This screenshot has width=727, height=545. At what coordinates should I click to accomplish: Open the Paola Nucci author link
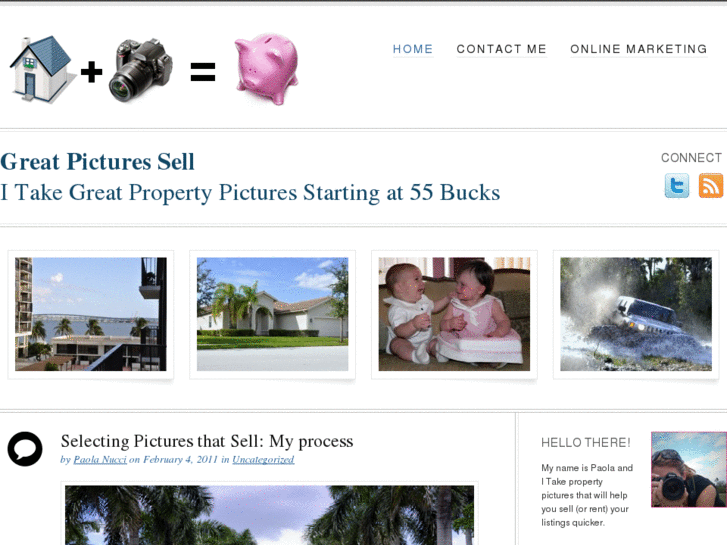100,459
